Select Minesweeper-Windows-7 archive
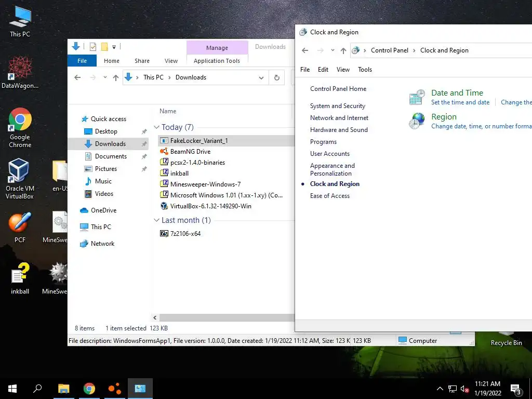 pyautogui.click(x=205, y=184)
